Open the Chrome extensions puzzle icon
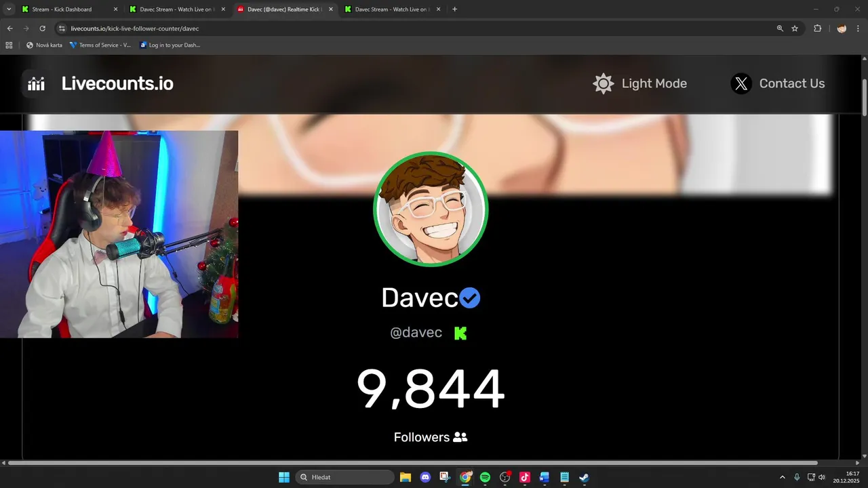 (817, 28)
